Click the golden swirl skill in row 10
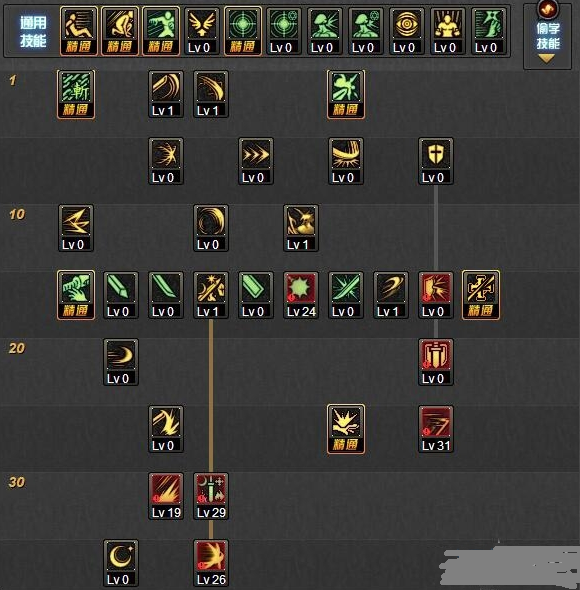580x590 pixels. coord(211,228)
